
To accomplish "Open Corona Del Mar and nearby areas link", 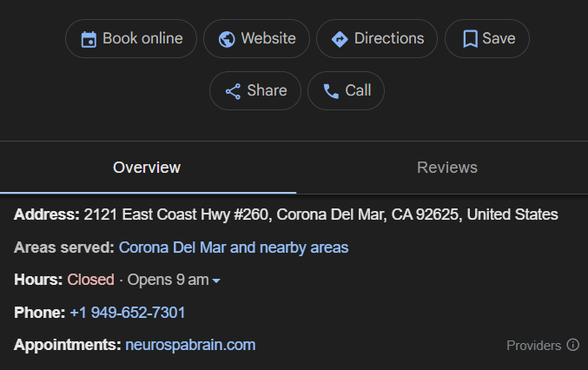I will pos(234,248).
